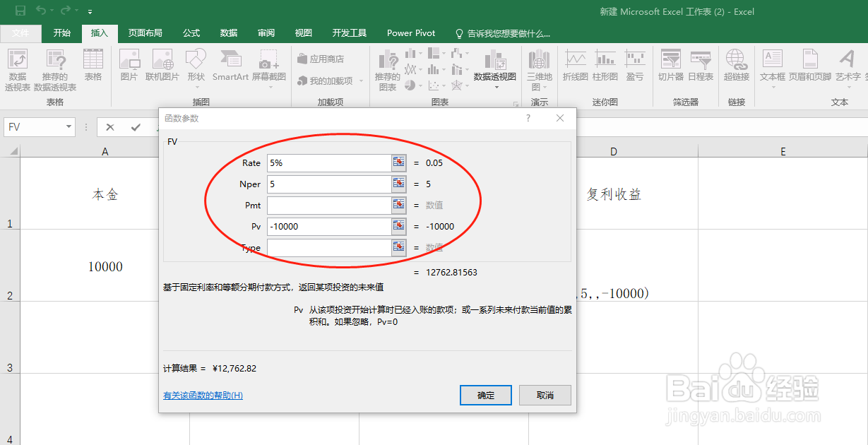The width and height of the screenshot is (868, 445).
Task: Switch to the View (视图) tab
Action: coord(304,33)
